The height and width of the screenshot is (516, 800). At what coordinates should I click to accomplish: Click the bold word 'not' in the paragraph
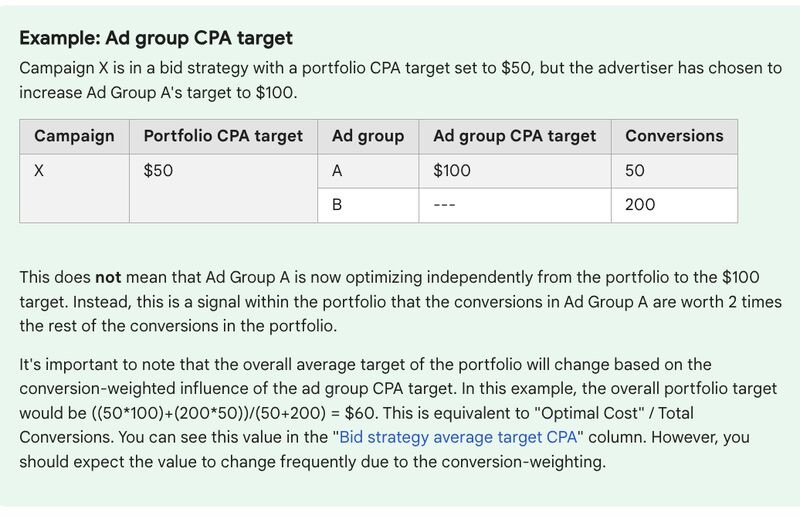pyautogui.click(x=107, y=275)
